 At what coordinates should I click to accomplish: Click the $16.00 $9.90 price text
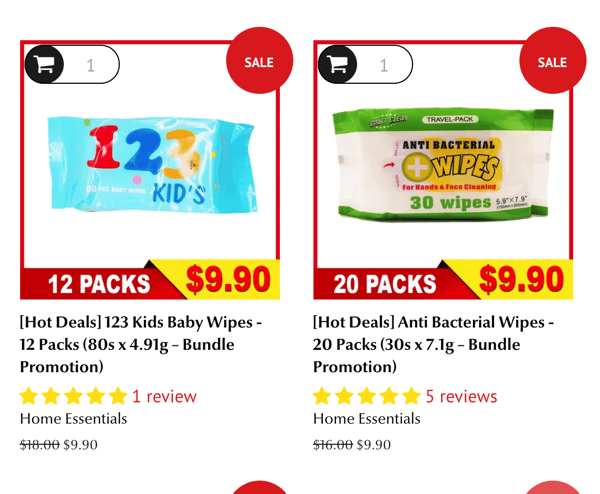click(352, 445)
